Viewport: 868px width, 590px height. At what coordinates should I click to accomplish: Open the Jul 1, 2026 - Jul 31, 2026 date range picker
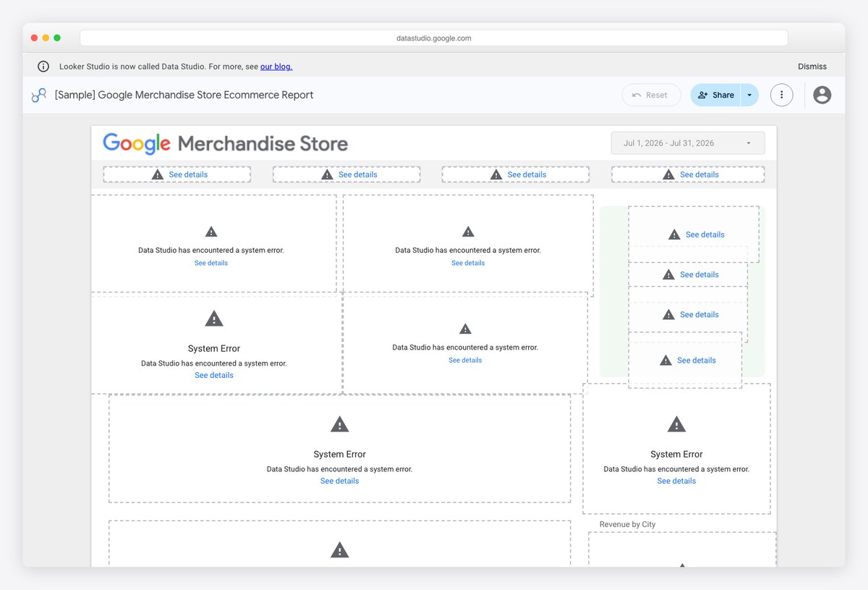click(688, 143)
